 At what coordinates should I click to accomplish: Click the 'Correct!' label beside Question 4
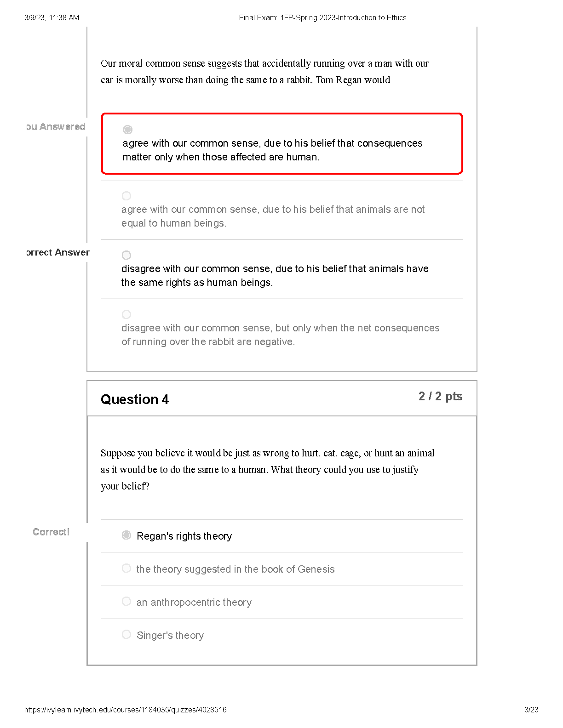[51, 532]
